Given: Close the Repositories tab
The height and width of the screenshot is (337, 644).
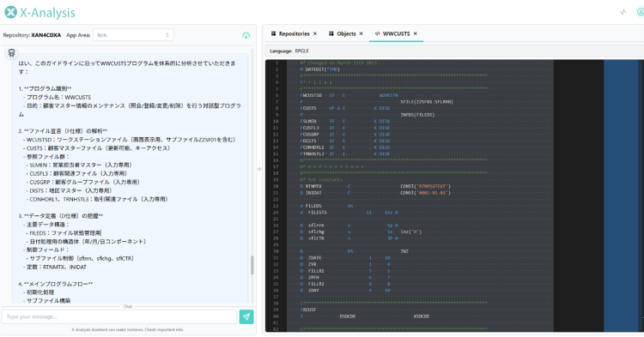Looking at the screenshot, I should [315, 33].
